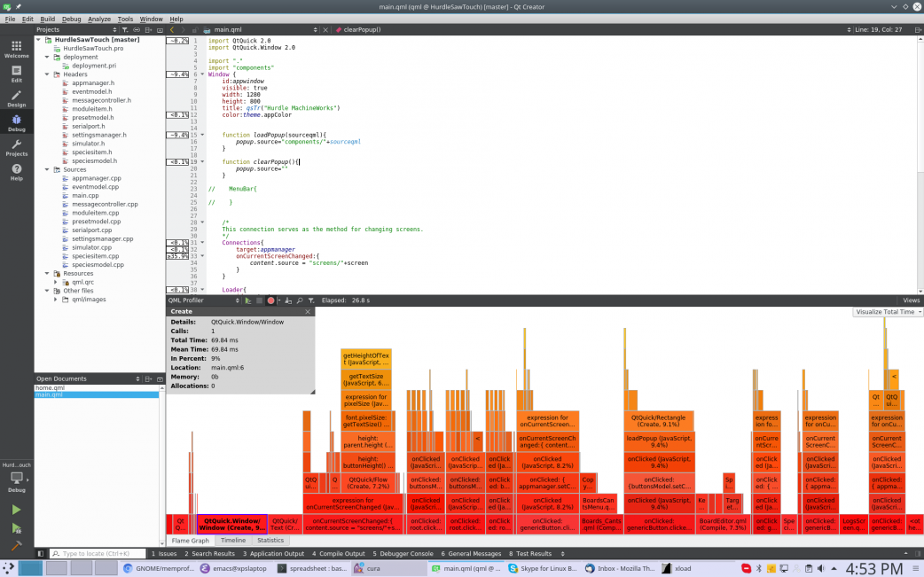Start the QML Profiler analysis
This screenshot has height=577, width=924.
pos(247,300)
